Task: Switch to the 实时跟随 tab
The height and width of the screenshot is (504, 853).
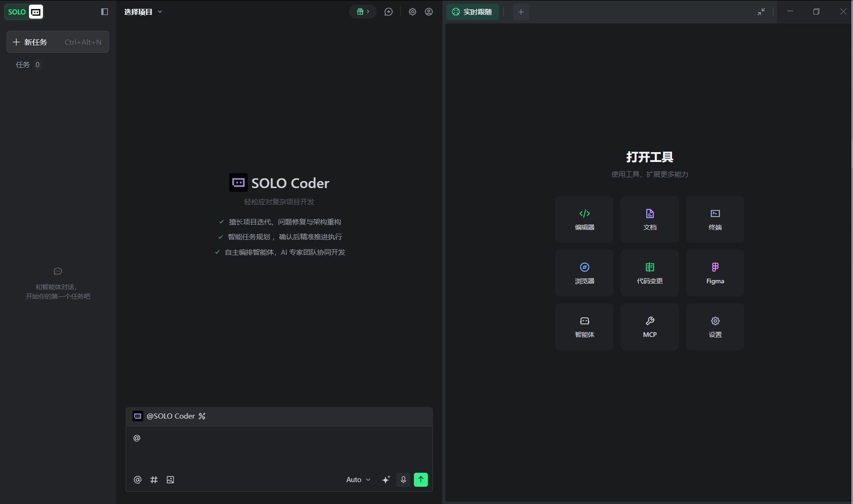Action: 472,12
